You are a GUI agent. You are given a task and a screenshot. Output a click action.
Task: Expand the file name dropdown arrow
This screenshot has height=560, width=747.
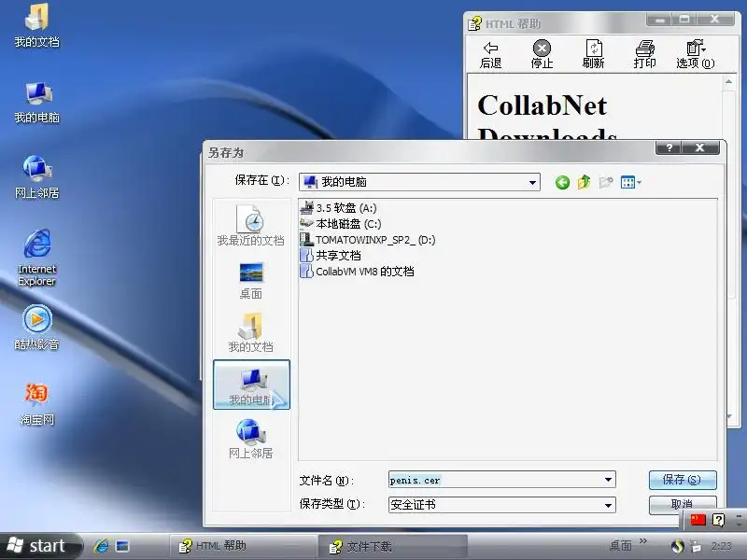(x=608, y=480)
